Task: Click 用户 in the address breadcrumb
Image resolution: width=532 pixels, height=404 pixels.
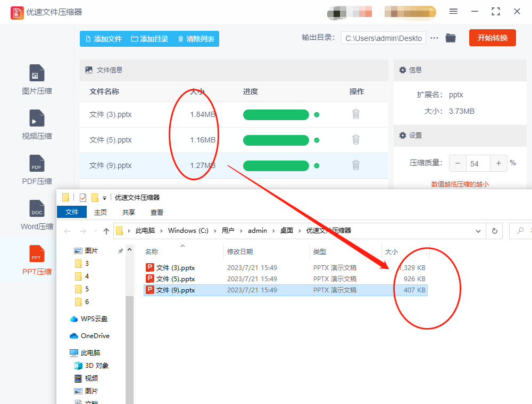Action: pos(228,231)
